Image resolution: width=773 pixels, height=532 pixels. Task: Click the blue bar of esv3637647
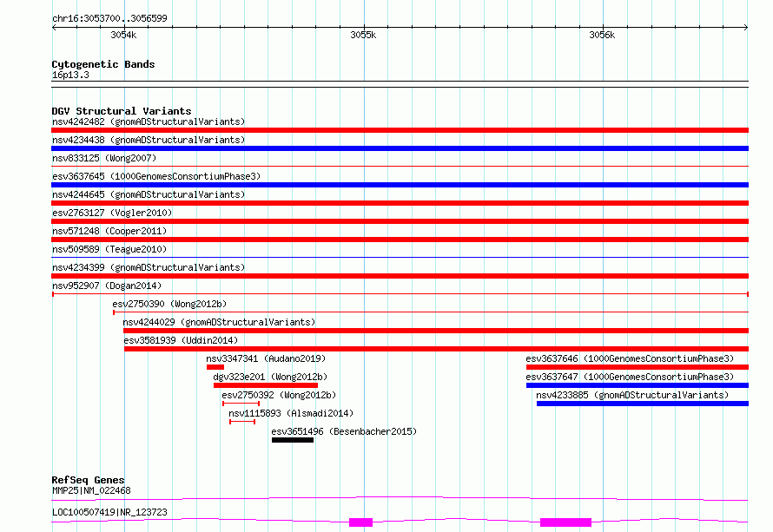638,385
